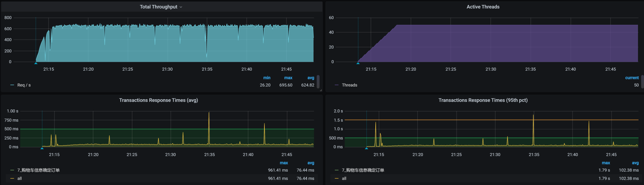This screenshot has height=185, width=644.
Task: Toggle the Req / s series visibility
Action: tap(24, 85)
